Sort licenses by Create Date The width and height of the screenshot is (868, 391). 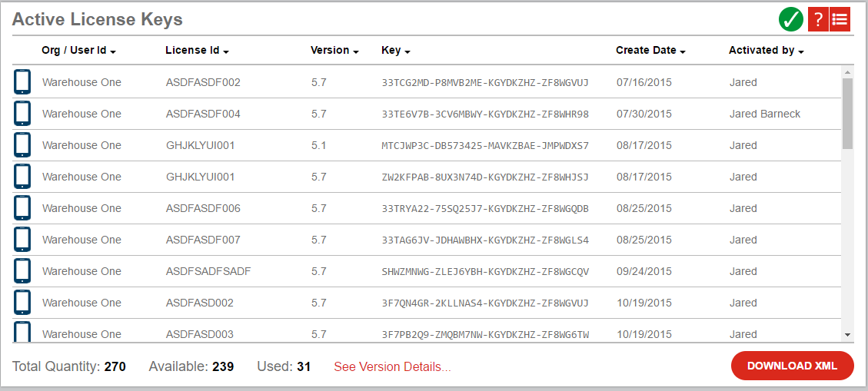point(650,51)
